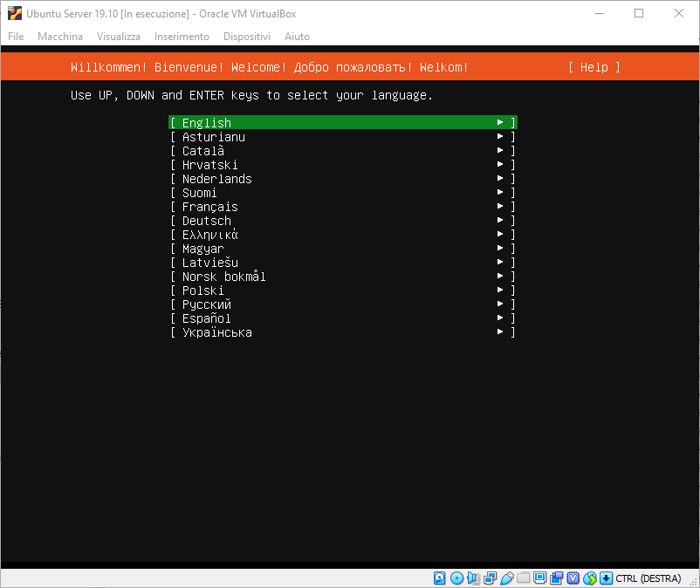Pick Hrvatski from the language list
The width and height of the screenshot is (700, 588).
[x=342, y=165]
